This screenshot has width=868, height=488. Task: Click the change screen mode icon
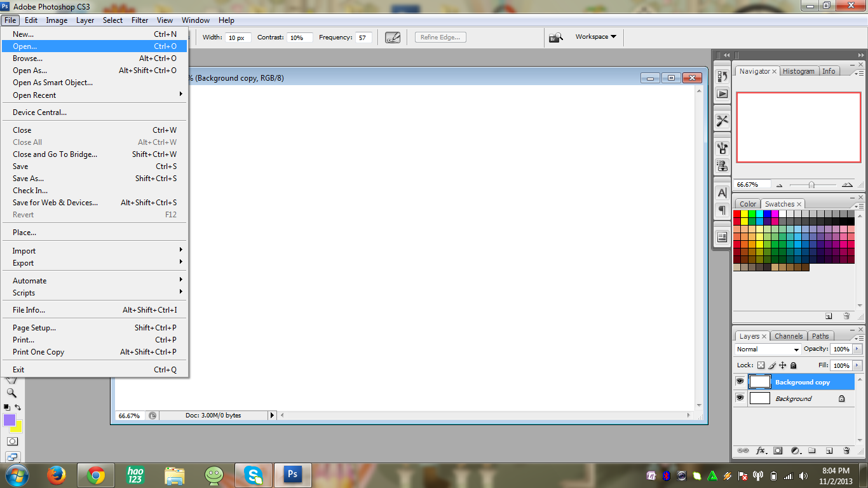click(12, 457)
